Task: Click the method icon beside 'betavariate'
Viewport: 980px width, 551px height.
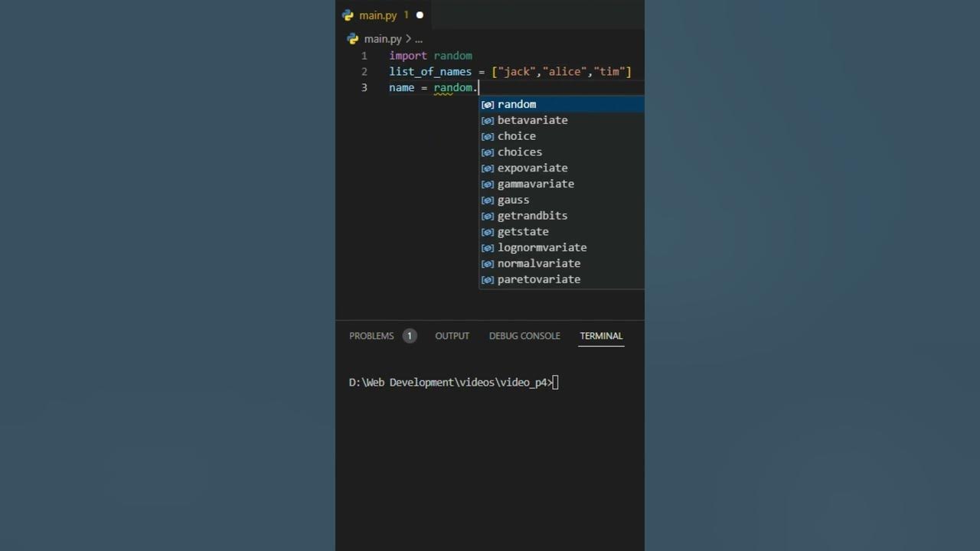Action: tap(488, 120)
